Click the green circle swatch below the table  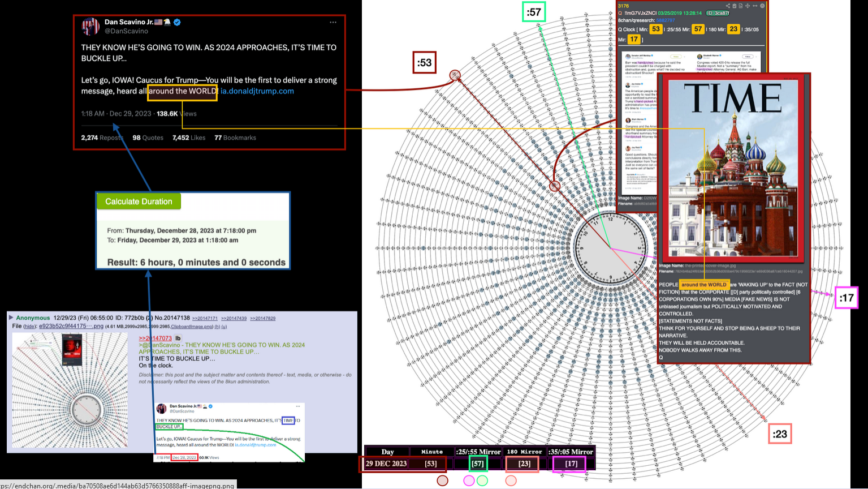pyautogui.click(x=482, y=481)
